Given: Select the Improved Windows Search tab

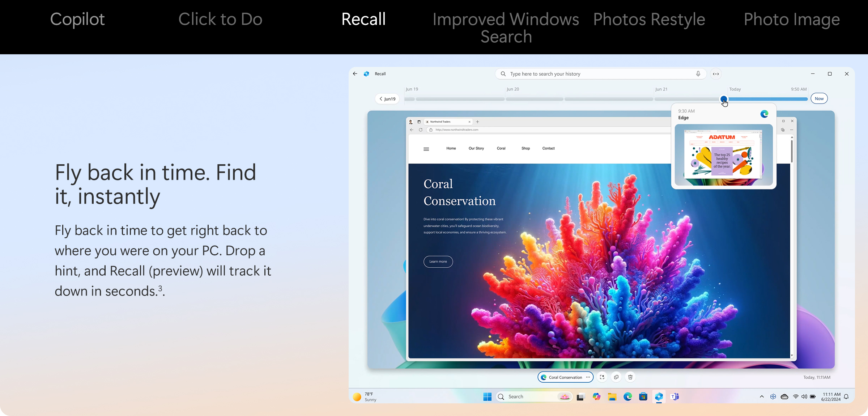Looking at the screenshot, I should (506, 28).
